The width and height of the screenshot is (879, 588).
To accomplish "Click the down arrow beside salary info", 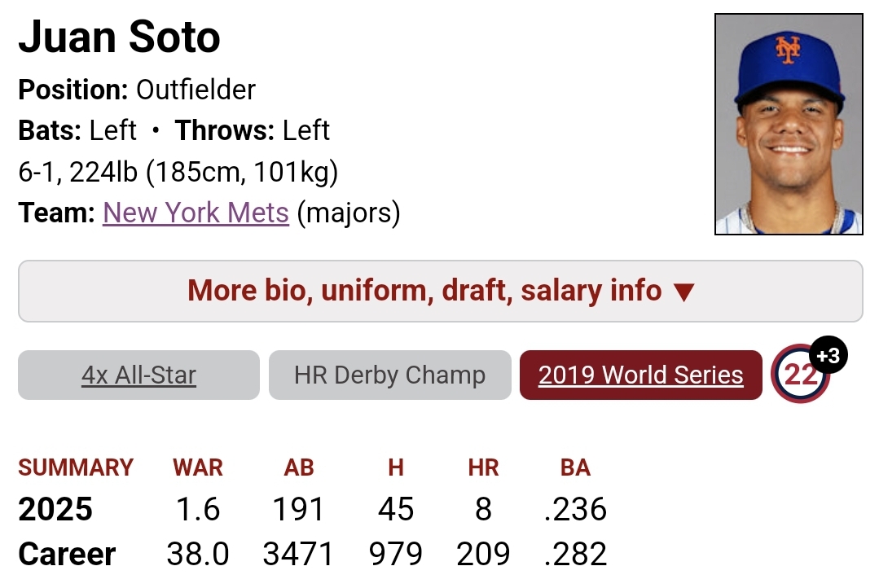I will pos(684,292).
